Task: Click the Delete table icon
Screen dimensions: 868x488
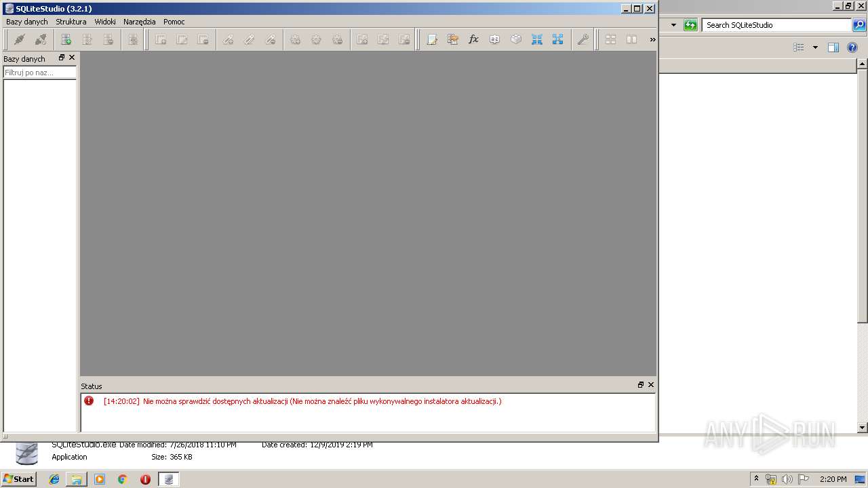Action: point(203,39)
